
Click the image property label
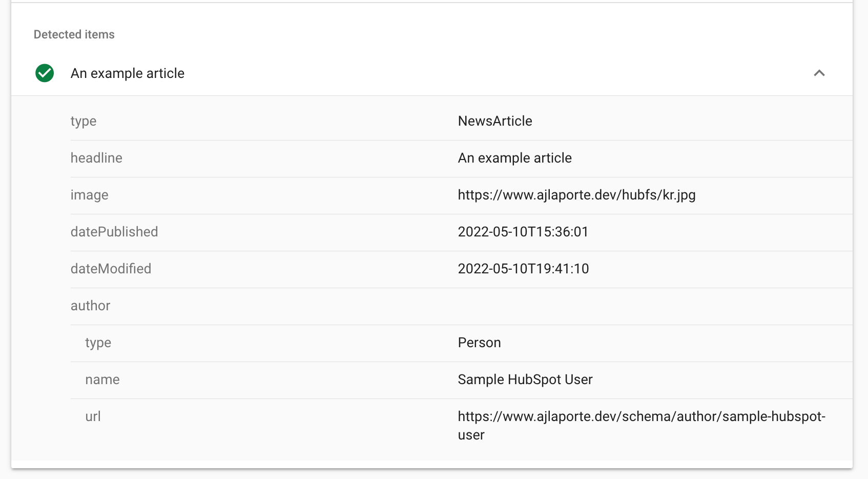(89, 195)
